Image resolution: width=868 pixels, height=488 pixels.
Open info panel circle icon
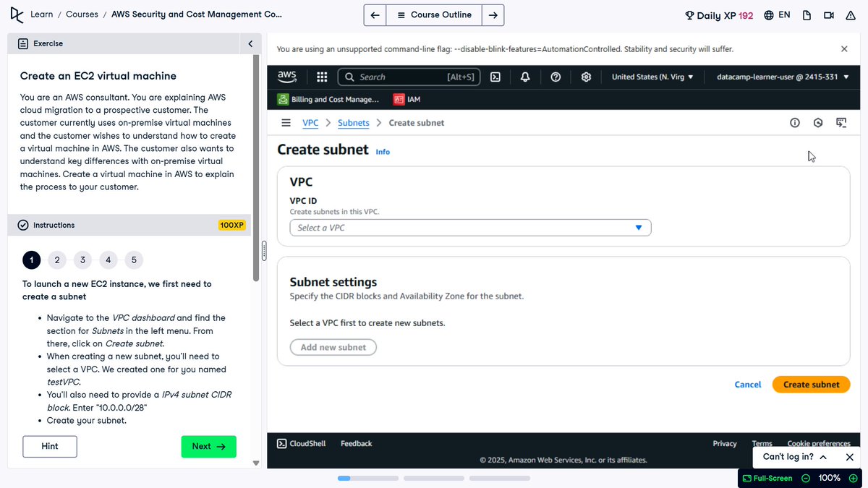pyautogui.click(x=795, y=123)
